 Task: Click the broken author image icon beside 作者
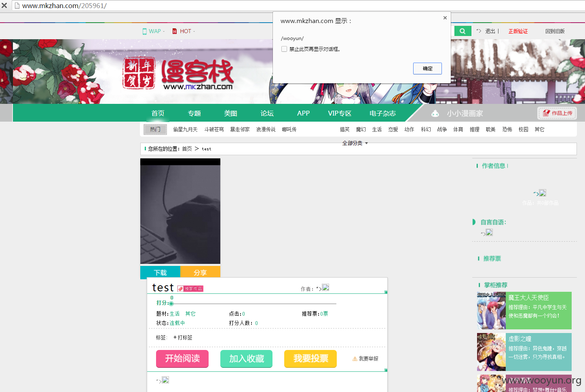pyautogui.click(x=325, y=287)
